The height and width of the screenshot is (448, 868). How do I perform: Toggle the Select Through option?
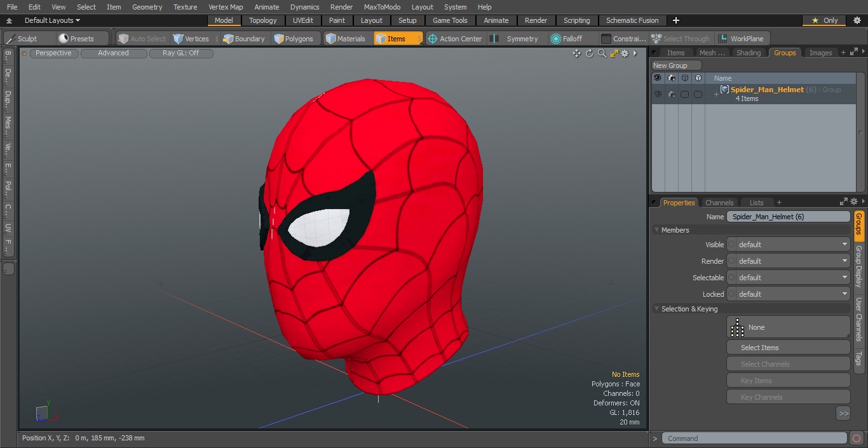[681, 39]
